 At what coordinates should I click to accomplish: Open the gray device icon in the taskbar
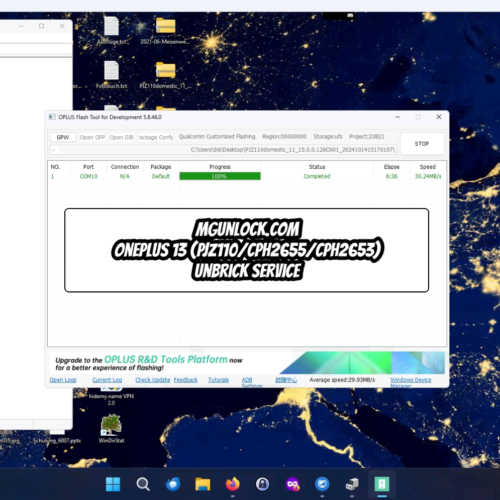352,484
